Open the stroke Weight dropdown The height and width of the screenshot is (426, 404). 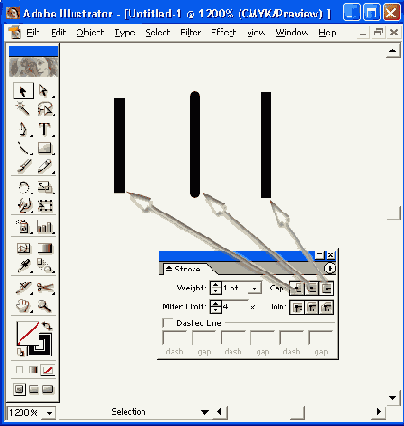(x=255, y=288)
